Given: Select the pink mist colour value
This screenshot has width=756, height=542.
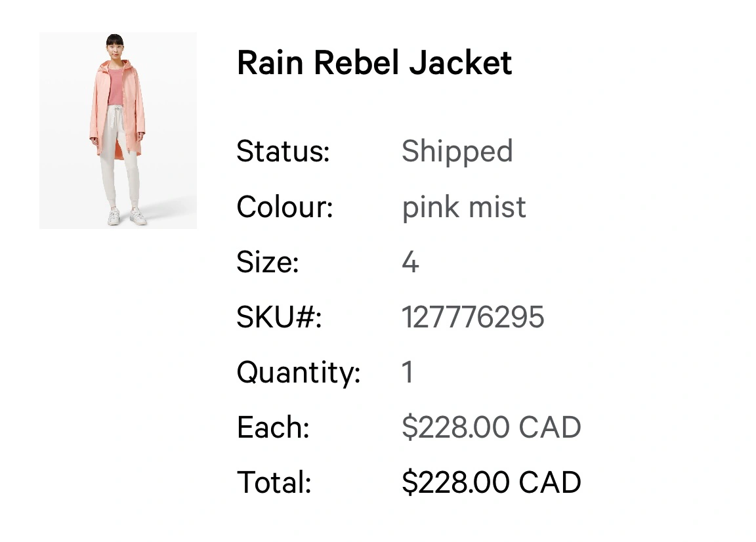Looking at the screenshot, I should tap(464, 207).
